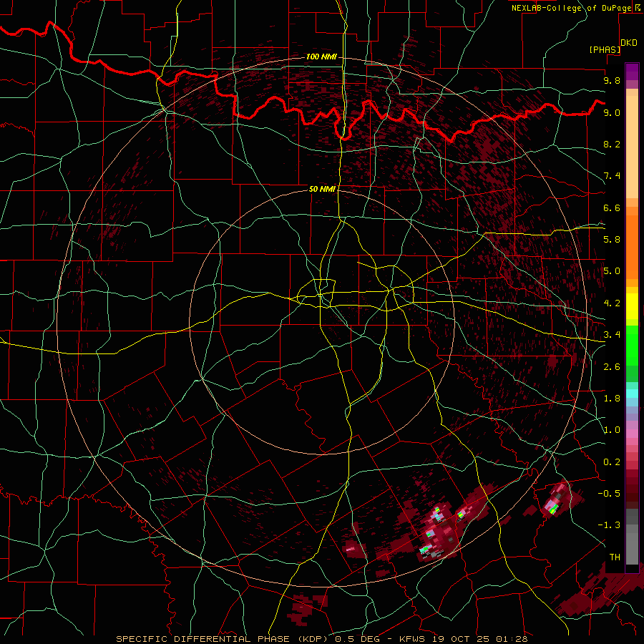
Task: Click the pink band of color scale
Action: coord(632,434)
